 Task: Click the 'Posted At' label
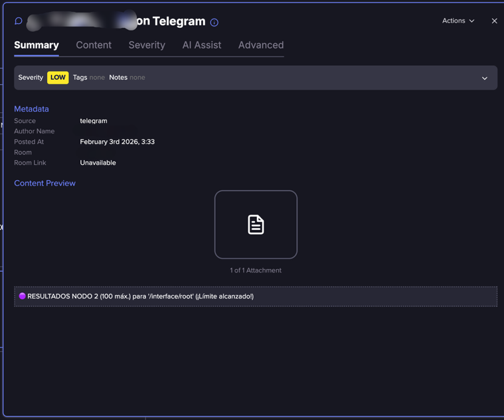tap(29, 142)
